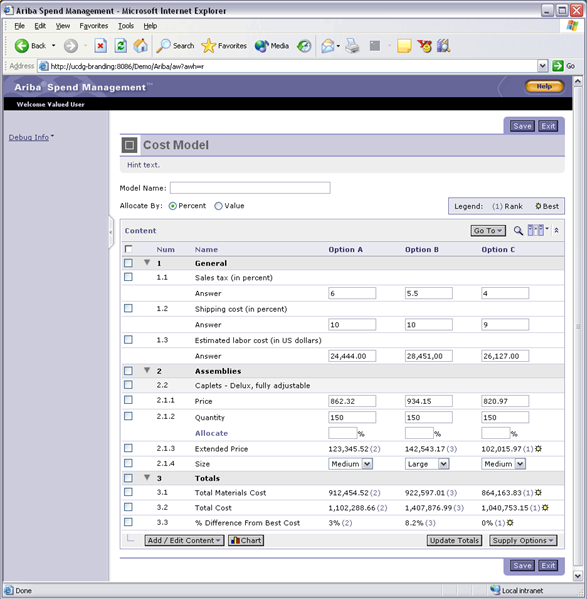
Task: Select the Percent radio button
Action: coord(173,206)
